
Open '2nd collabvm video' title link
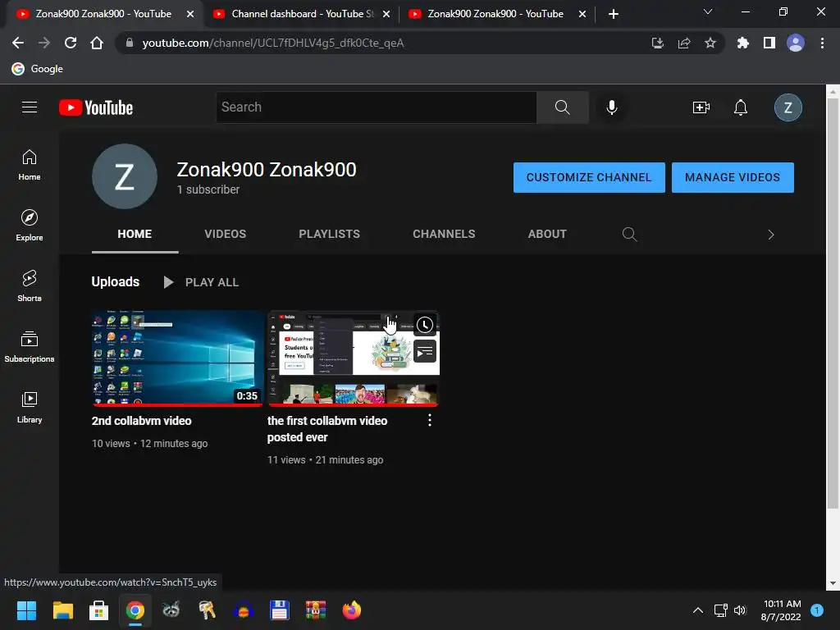[141, 421]
